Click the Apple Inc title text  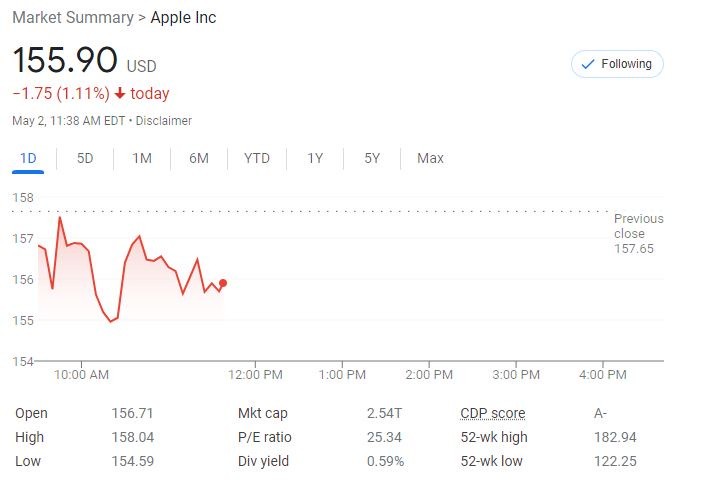(183, 17)
